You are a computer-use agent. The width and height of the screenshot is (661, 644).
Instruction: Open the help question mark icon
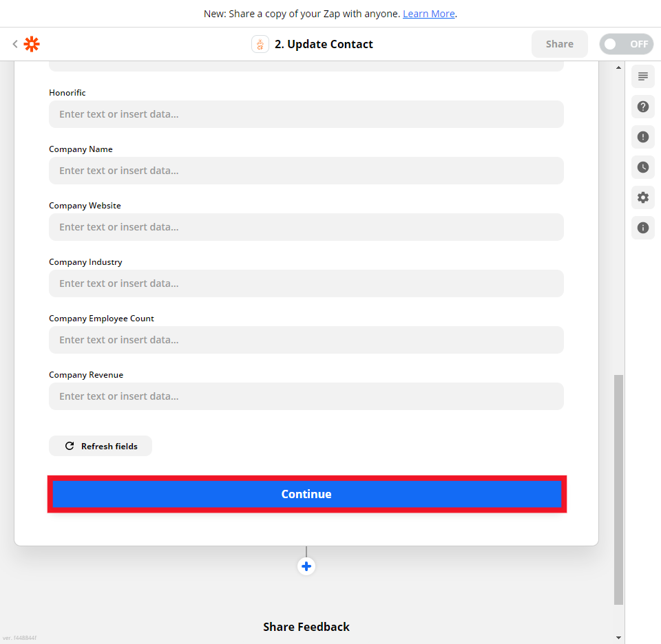tap(643, 107)
